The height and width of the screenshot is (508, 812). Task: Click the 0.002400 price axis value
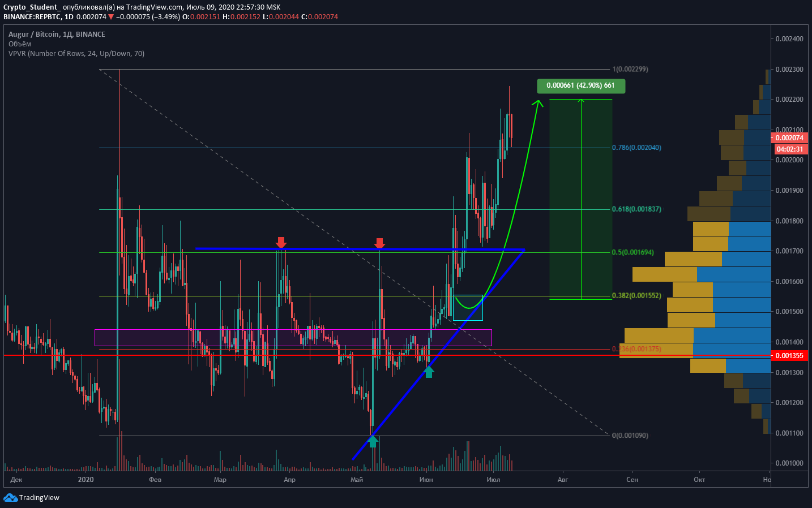pos(789,39)
